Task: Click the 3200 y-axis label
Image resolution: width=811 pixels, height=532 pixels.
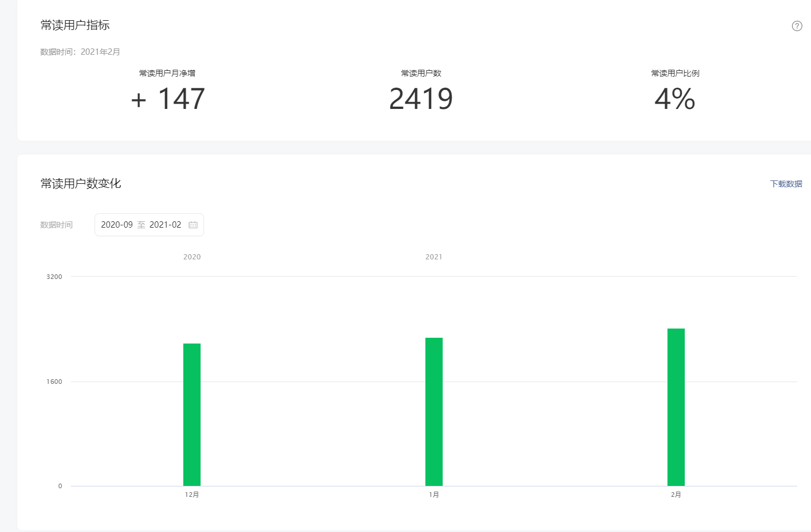Action: [54, 277]
